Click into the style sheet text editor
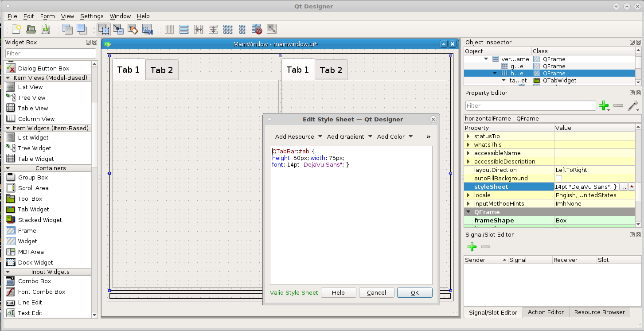 pyautogui.click(x=351, y=215)
